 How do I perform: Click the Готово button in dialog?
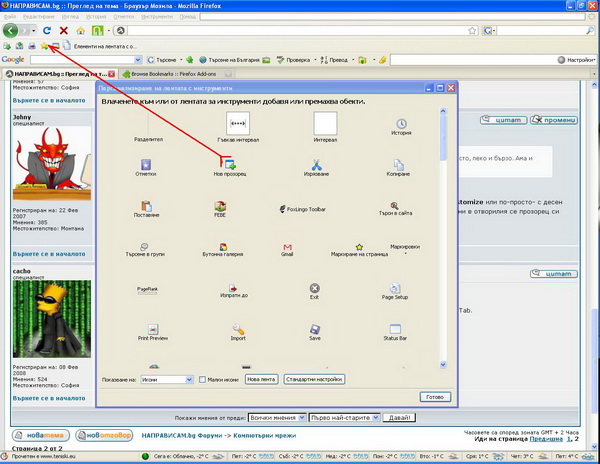coord(435,397)
